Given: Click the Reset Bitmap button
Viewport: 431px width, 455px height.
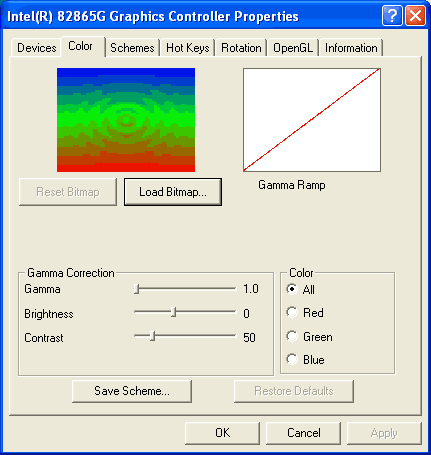Looking at the screenshot, I should 68,192.
